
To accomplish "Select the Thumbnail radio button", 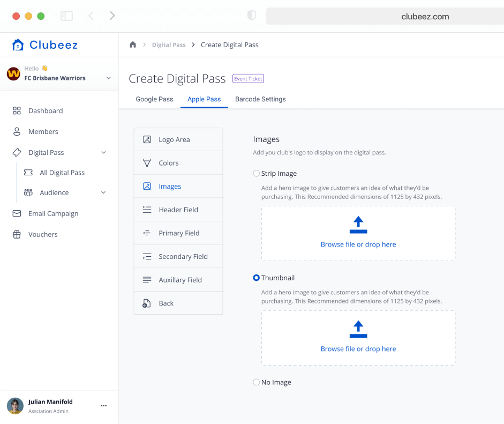I will coord(256,278).
